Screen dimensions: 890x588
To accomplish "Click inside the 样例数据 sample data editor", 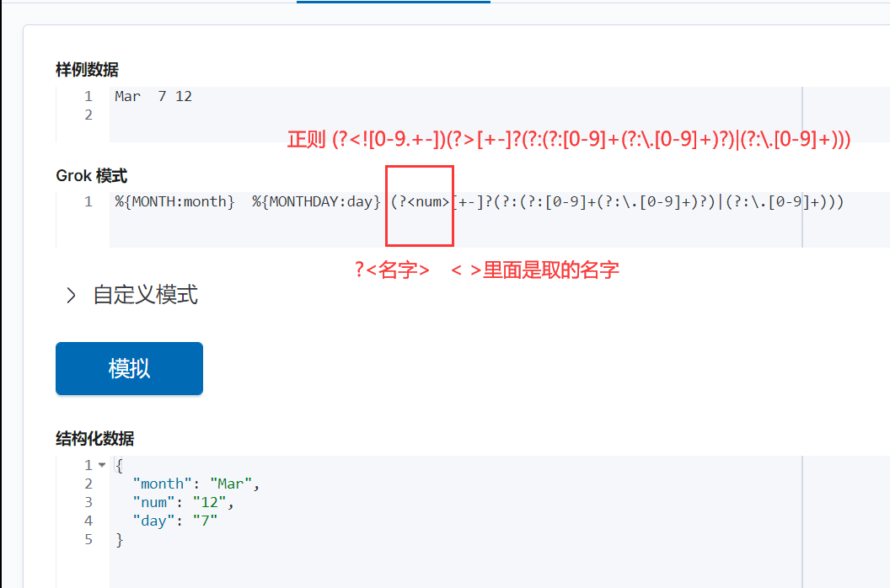I will 337,114.
